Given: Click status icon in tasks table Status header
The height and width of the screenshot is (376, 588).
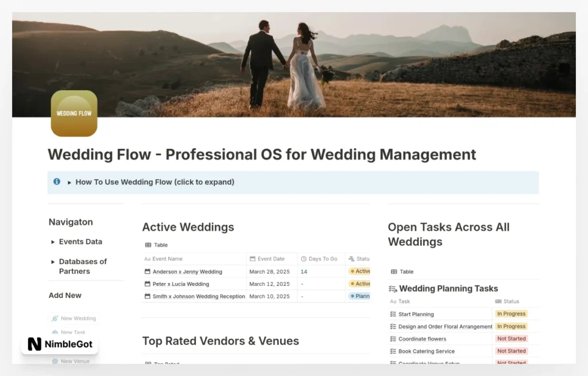Looking at the screenshot, I should click(498, 301).
